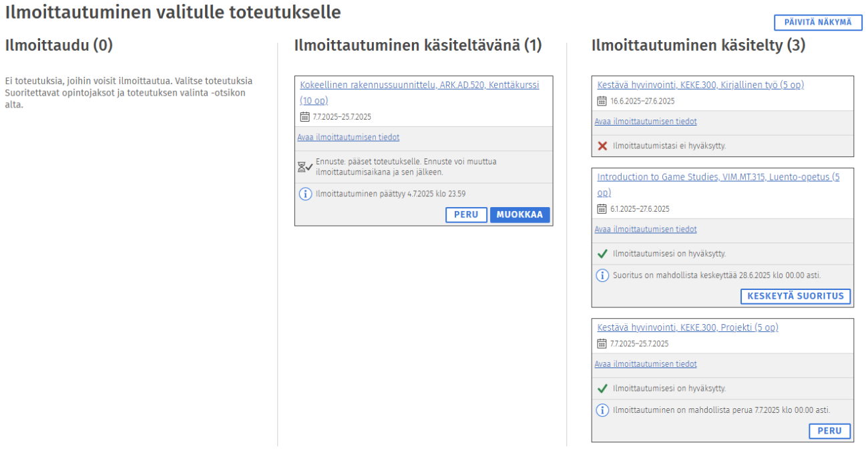
Task: Click calendar icon next to 16.6.2025–27.6.2025
Action: coord(602,102)
